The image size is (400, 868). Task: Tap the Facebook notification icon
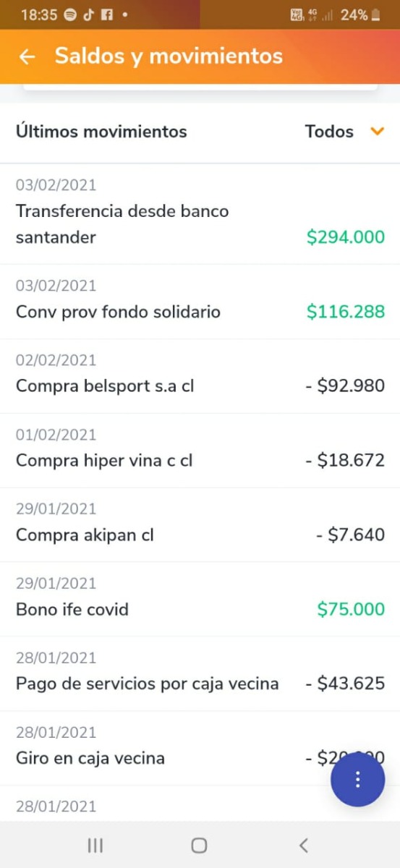(x=107, y=14)
